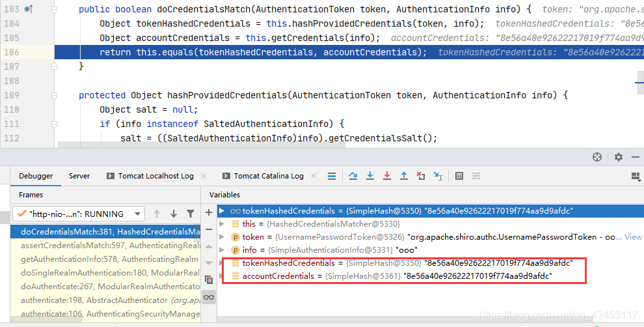Switch to the Server tab
Viewport: 644px width, 327px height.
pos(79,176)
